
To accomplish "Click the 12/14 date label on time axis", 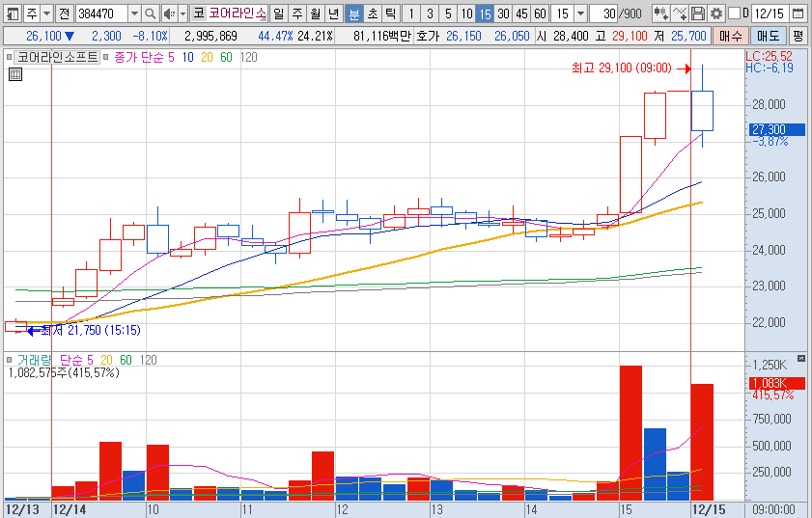I will click(70, 509).
